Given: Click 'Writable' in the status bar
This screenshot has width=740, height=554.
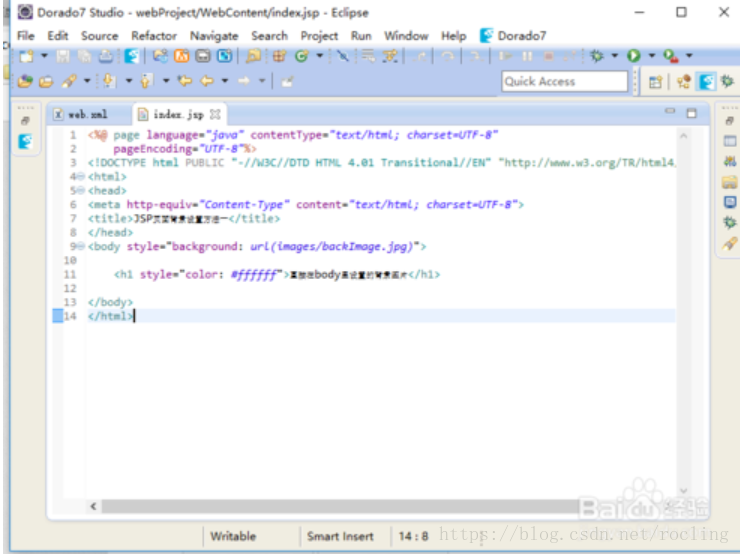Looking at the screenshot, I should pos(233,537).
